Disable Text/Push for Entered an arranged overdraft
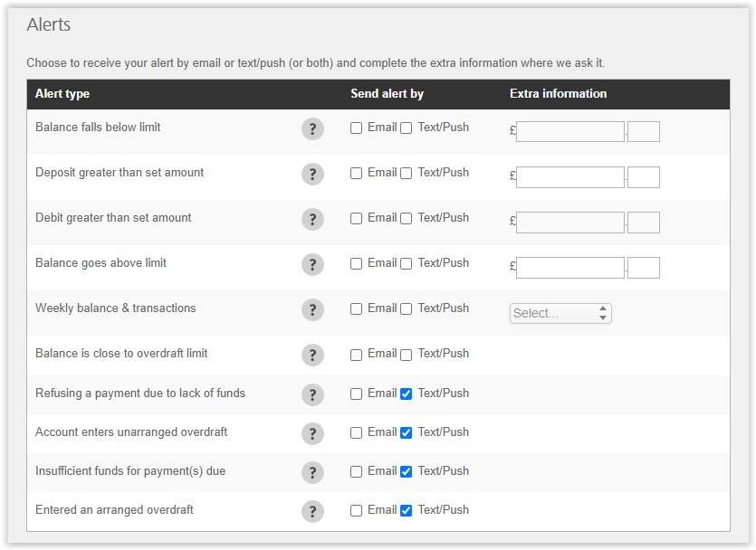 pyautogui.click(x=406, y=510)
